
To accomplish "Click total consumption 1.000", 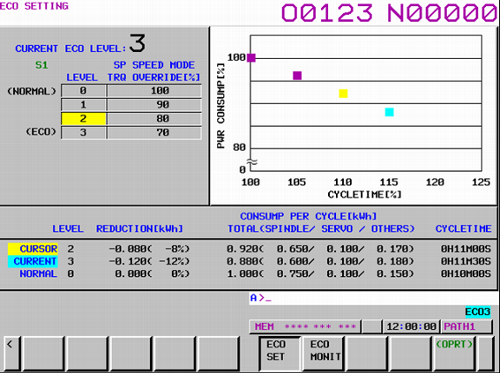I will point(242,274).
